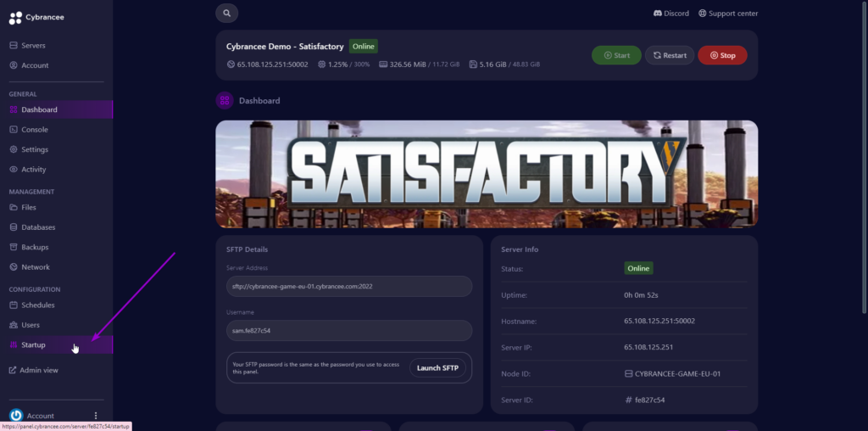Click the Console terminal icon
This screenshot has height=431, width=868.
tap(14, 130)
